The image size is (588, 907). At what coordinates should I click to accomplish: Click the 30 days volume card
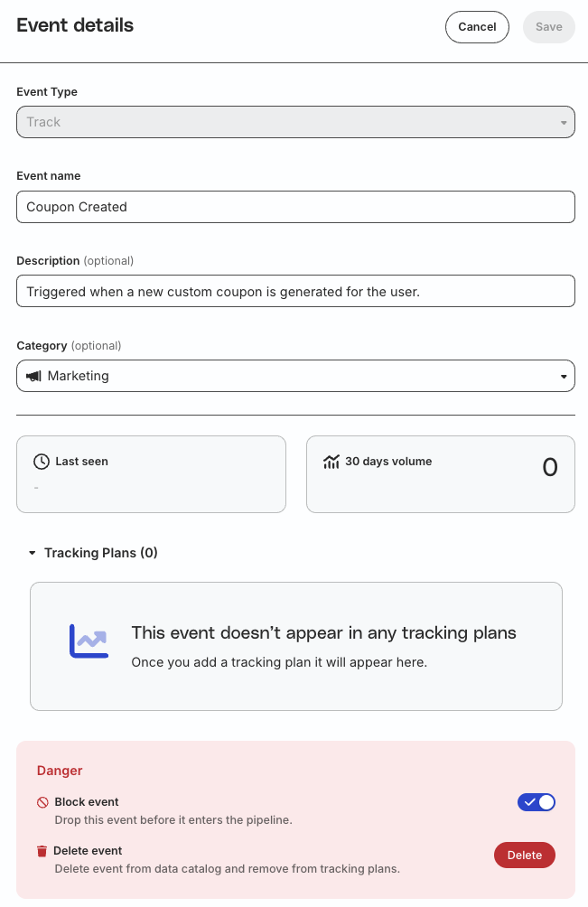tap(441, 474)
